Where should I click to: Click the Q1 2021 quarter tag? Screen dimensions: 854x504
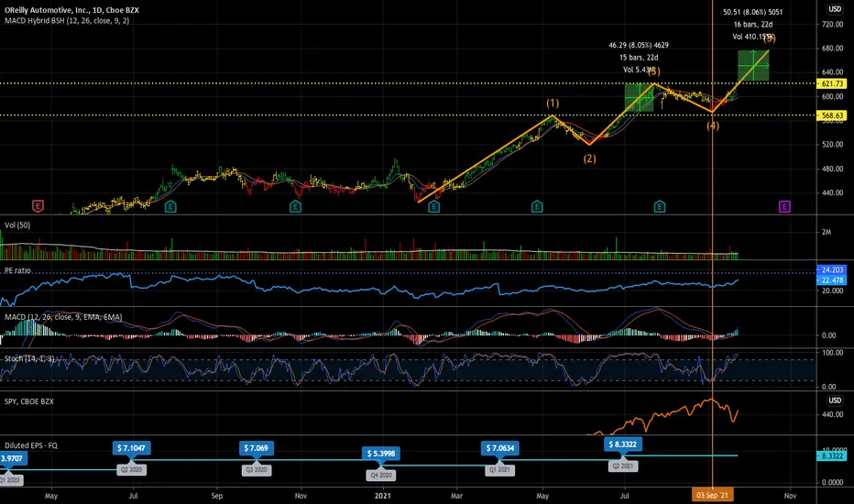point(499,470)
